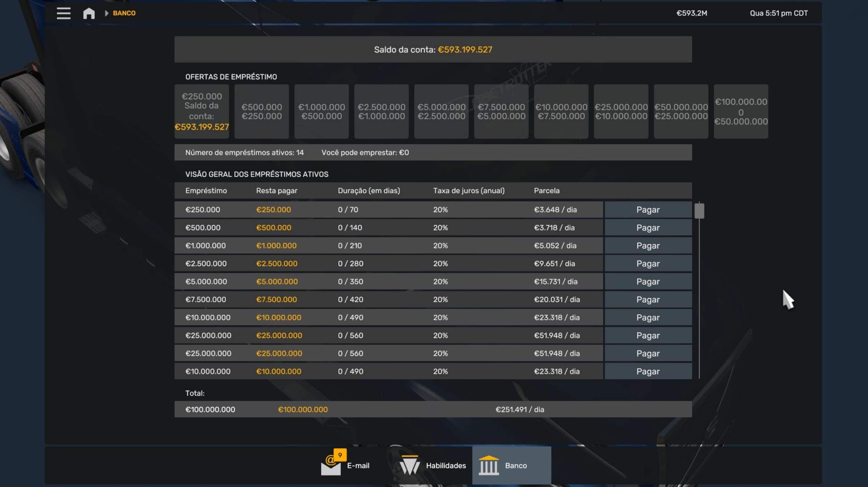Pay the last €10.000.000 loan row

coord(648,372)
